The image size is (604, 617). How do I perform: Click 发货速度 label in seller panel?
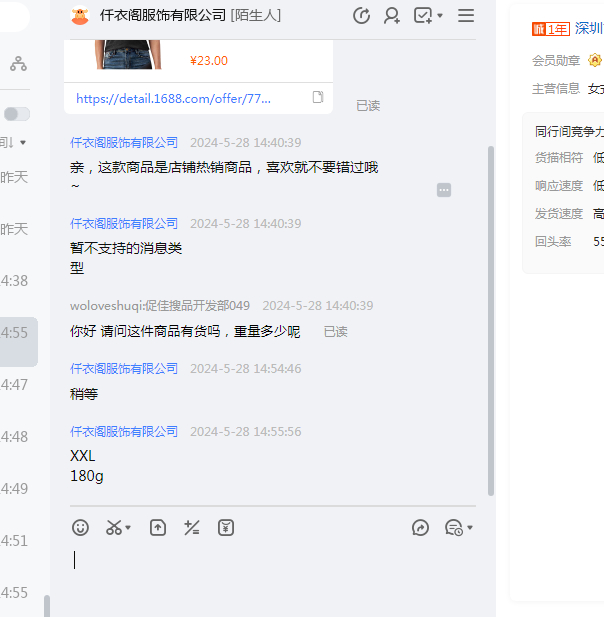coord(559,213)
